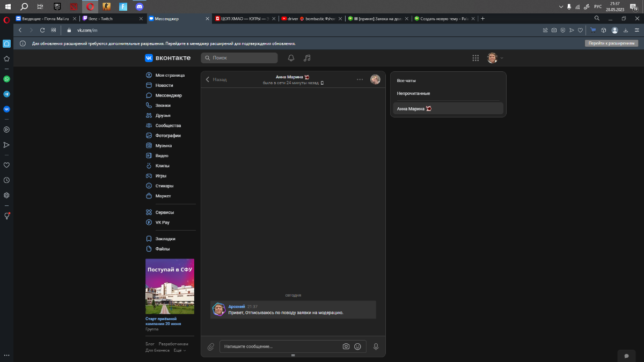Open emoji smiley picker
The height and width of the screenshot is (362, 644).
click(358, 346)
